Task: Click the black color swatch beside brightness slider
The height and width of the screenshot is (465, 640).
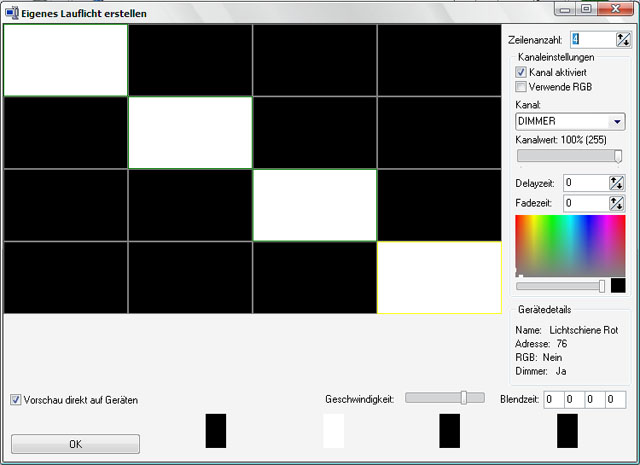Action: point(618,286)
